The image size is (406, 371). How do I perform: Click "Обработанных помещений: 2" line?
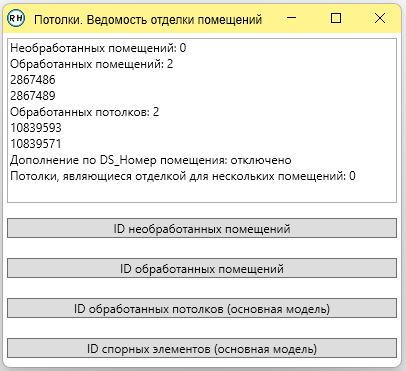(x=92, y=64)
